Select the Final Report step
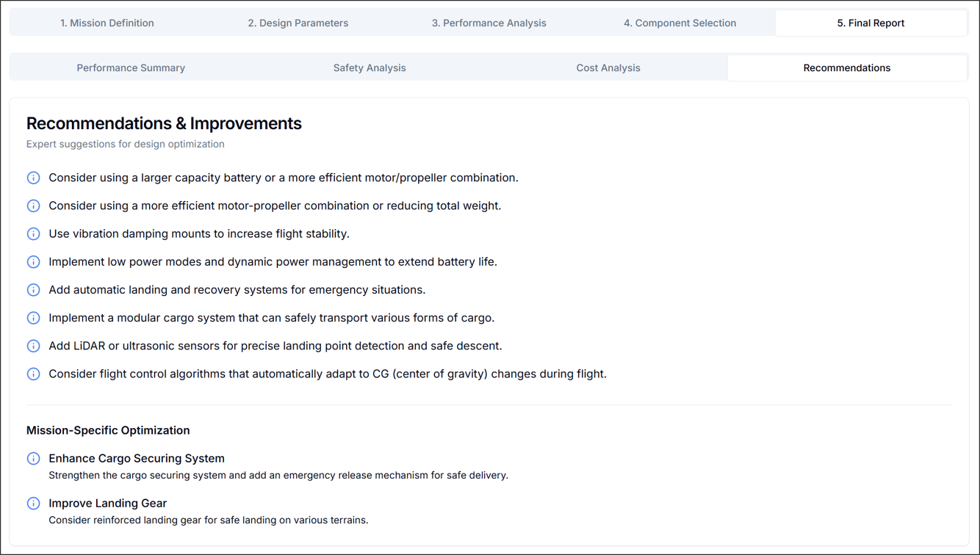This screenshot has height=555, width=980. [871, 23]
